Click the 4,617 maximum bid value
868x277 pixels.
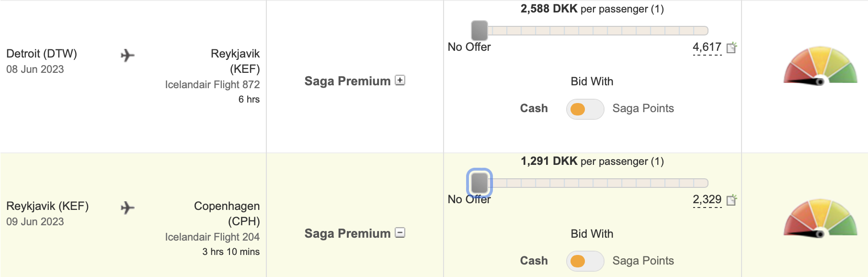707,47
